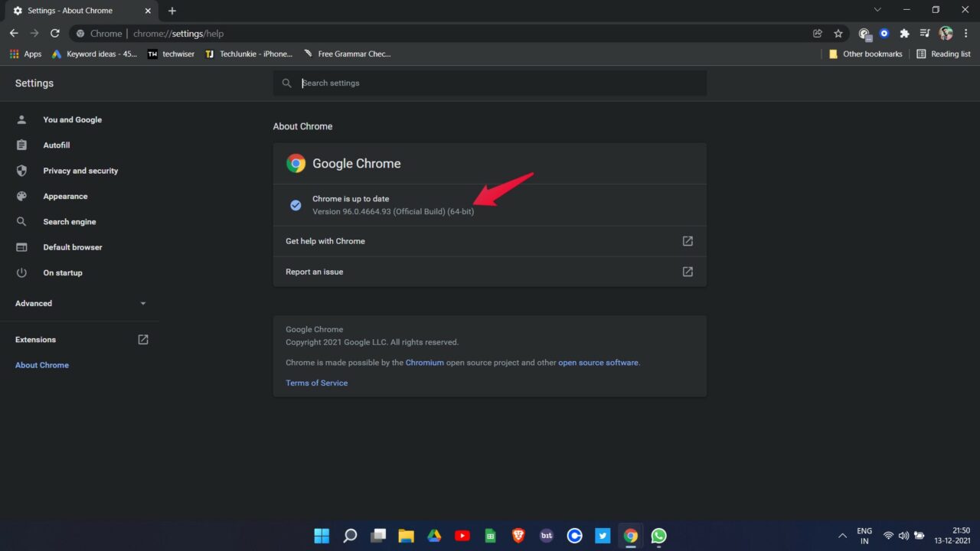Screen dimensions: 980x551
Task: Open Chrome's three-dot menu
Action: coord(966,34)
